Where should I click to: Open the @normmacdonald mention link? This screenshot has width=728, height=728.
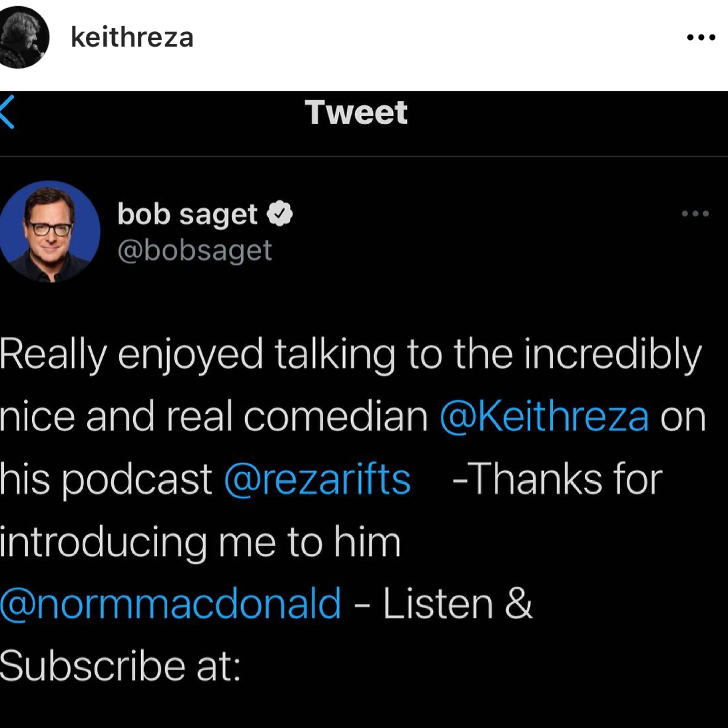tap(171, 604)
